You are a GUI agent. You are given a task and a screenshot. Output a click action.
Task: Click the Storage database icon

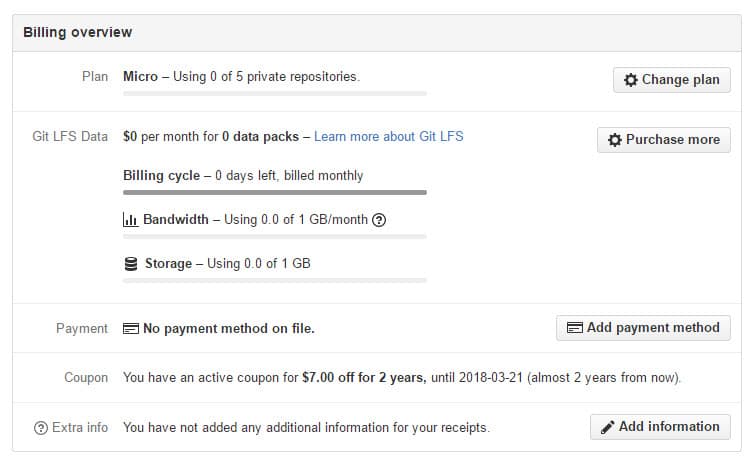pyautogui.click(x=130, y=264)
